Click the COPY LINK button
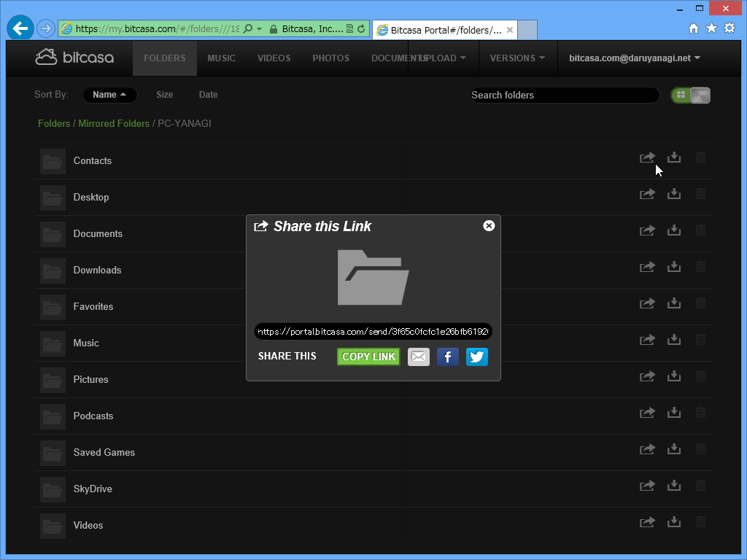Screen dimensions: 747x560 pos(368,357)
